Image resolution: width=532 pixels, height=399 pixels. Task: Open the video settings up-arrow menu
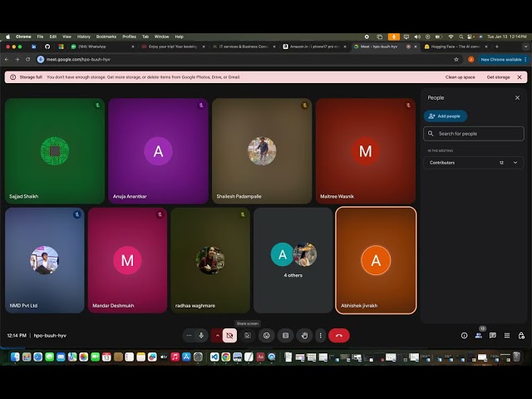[216, 335]
